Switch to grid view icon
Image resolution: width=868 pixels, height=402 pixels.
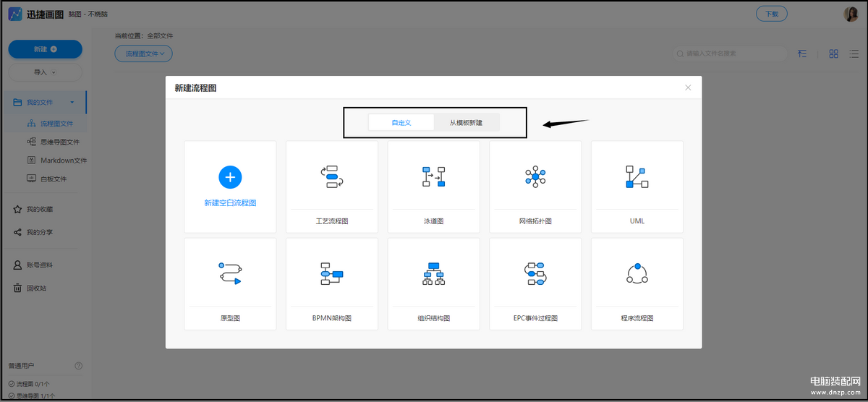[834, 54]
